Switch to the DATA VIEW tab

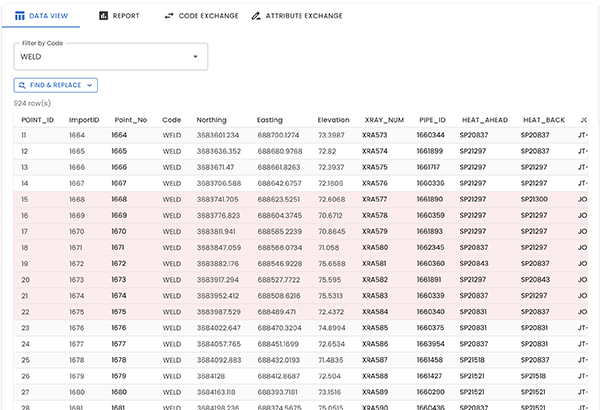point(41,16)
